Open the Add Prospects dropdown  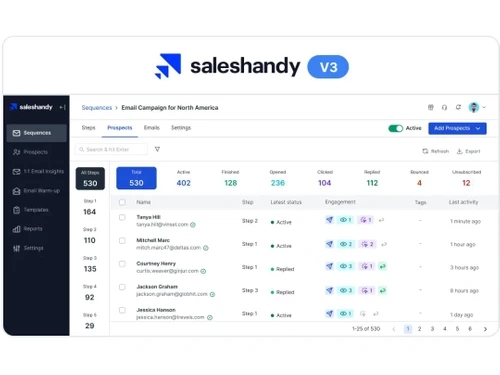[x=457, y=128]
